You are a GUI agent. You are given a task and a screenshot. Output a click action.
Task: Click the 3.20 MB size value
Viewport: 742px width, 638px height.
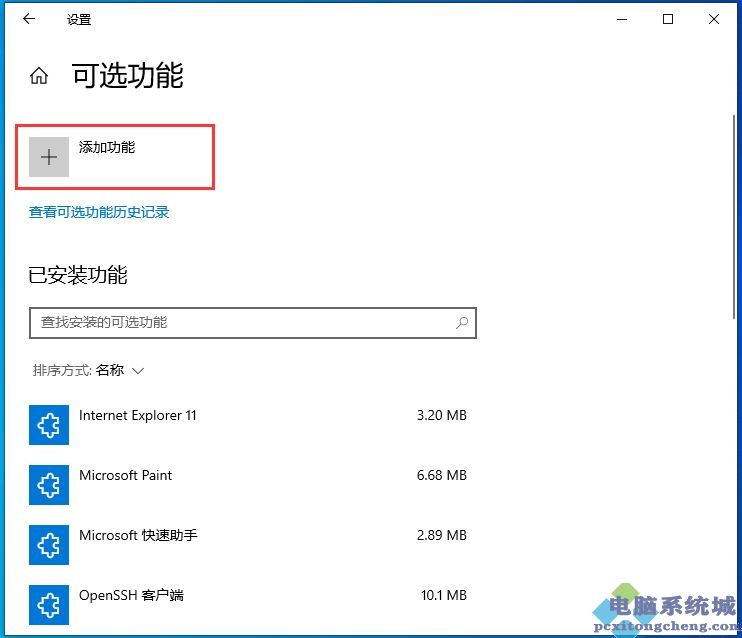[x=442, y=415]
